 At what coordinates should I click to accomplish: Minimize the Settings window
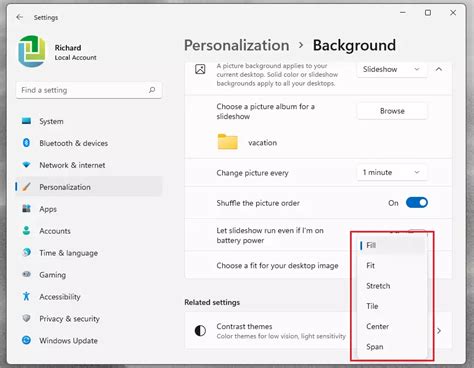click(403, 13)
